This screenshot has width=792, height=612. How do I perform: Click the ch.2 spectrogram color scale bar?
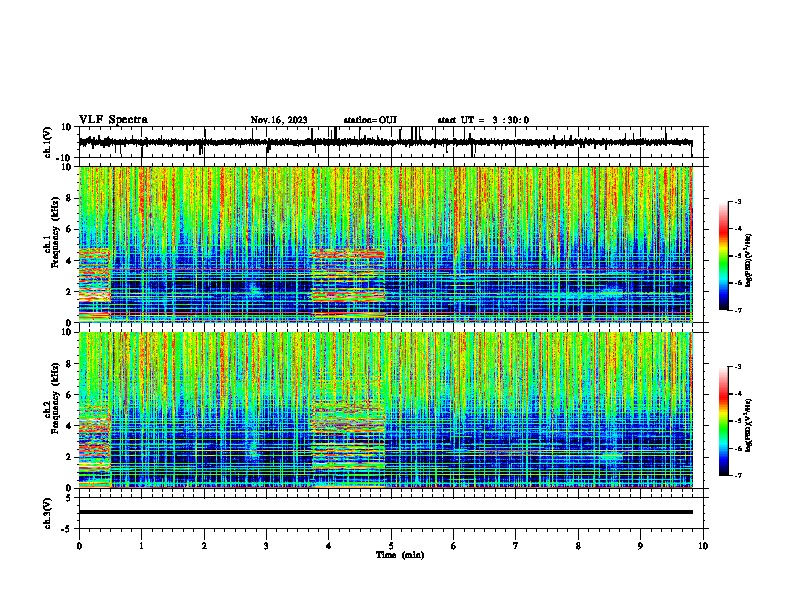724,421
